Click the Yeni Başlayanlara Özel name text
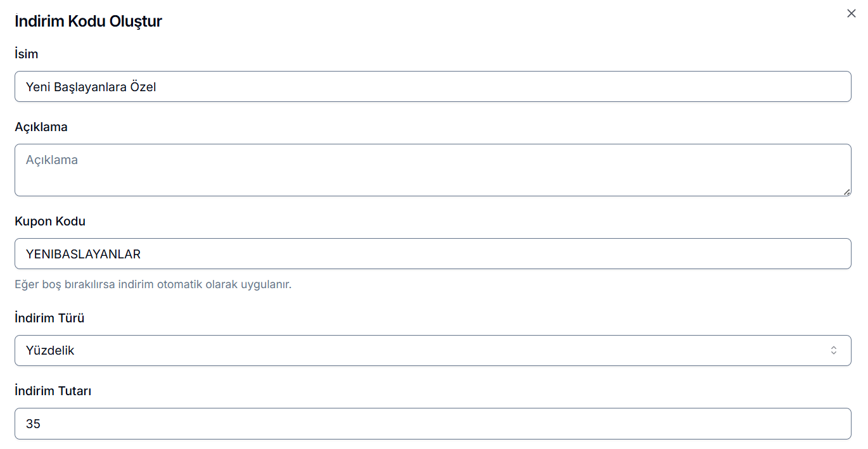Screen dimensions: 868x449 pos(91,87)
